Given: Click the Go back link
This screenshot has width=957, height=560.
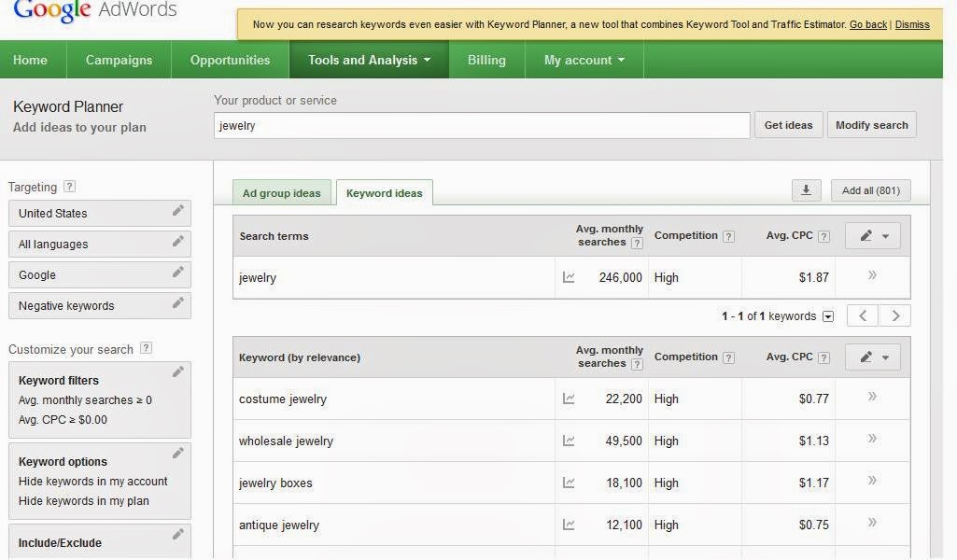Looking at the screenshot, I should pyautogui.click(x=868, y=24).
